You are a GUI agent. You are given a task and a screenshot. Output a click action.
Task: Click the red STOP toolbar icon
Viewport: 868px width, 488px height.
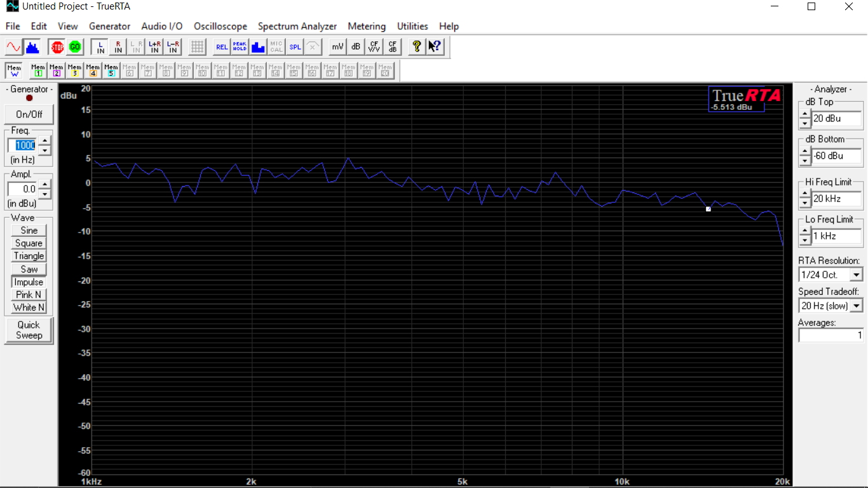pos(57,47)
